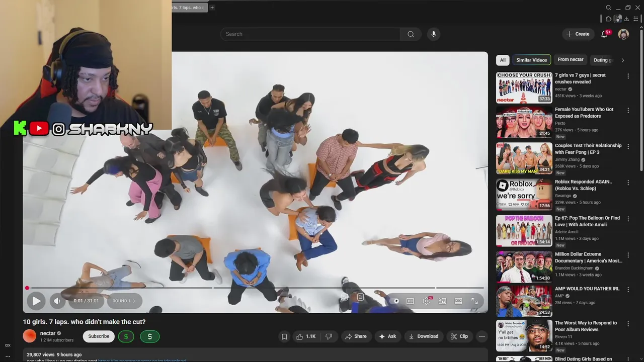644x362 pixels.
Task: Open options menu for AMP video
Action: (628, 290)
